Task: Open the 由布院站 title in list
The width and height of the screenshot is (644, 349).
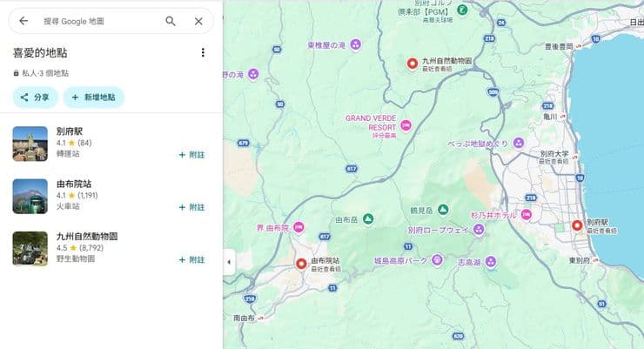Action: [x=74, y=184]
